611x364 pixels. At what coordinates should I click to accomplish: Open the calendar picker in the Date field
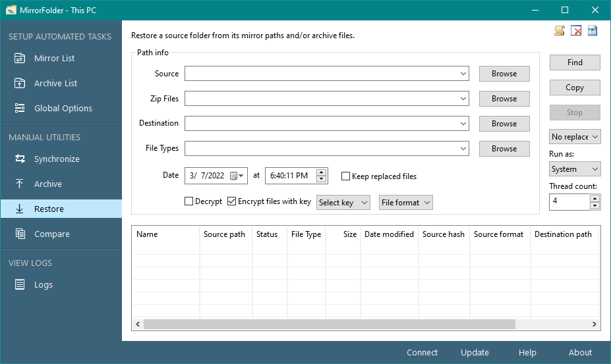[237, 176]
